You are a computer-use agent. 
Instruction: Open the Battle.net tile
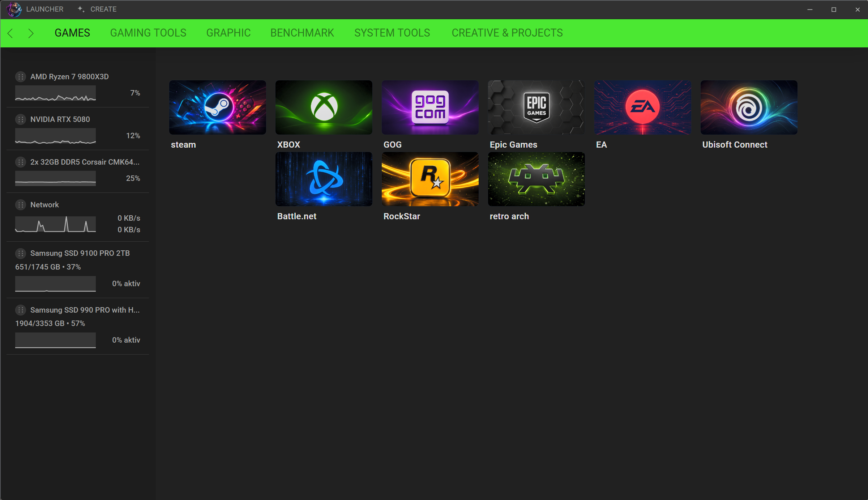tap(324, 179)
